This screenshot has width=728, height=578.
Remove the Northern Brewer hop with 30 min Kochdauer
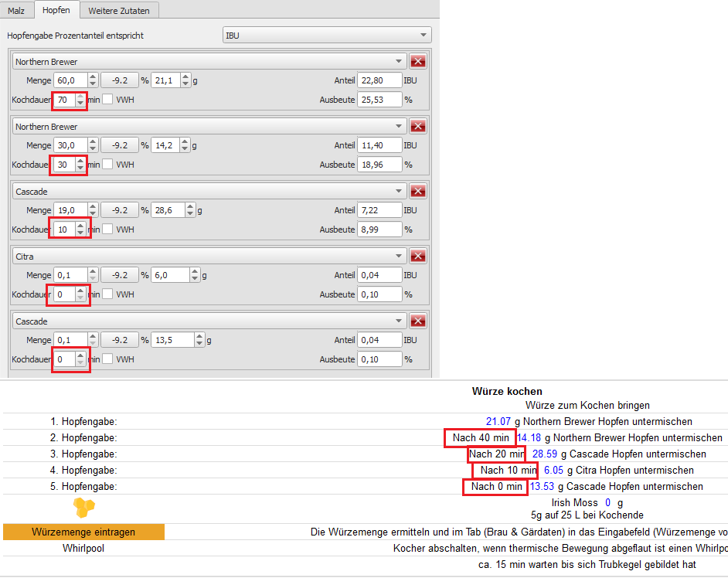418,127
